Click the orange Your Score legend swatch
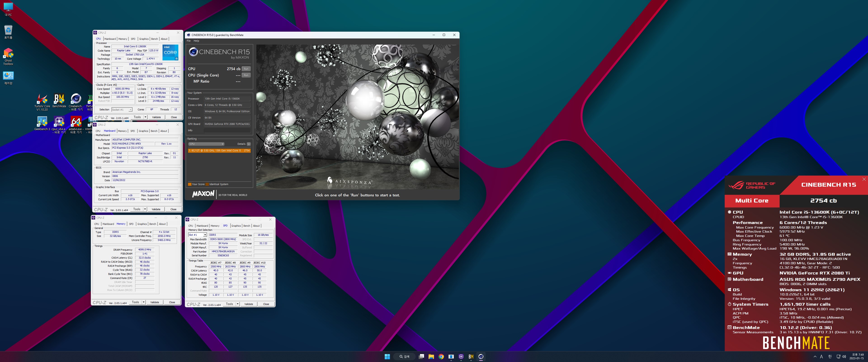 190,184
